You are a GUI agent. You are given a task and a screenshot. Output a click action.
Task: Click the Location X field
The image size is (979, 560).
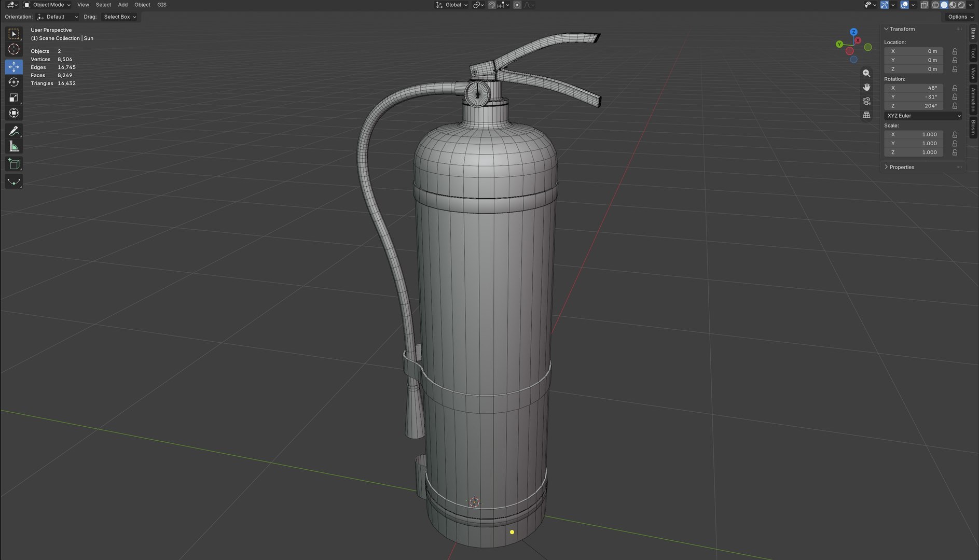[914, 51]
